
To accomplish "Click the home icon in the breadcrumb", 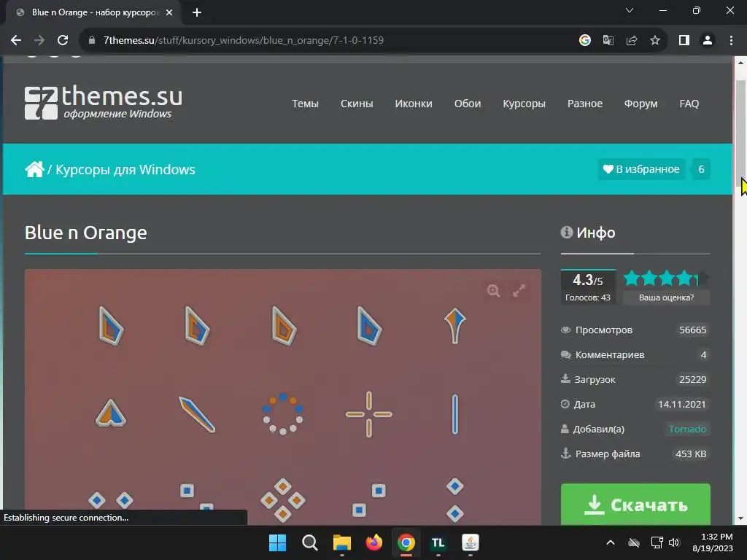I will point(34,169).
